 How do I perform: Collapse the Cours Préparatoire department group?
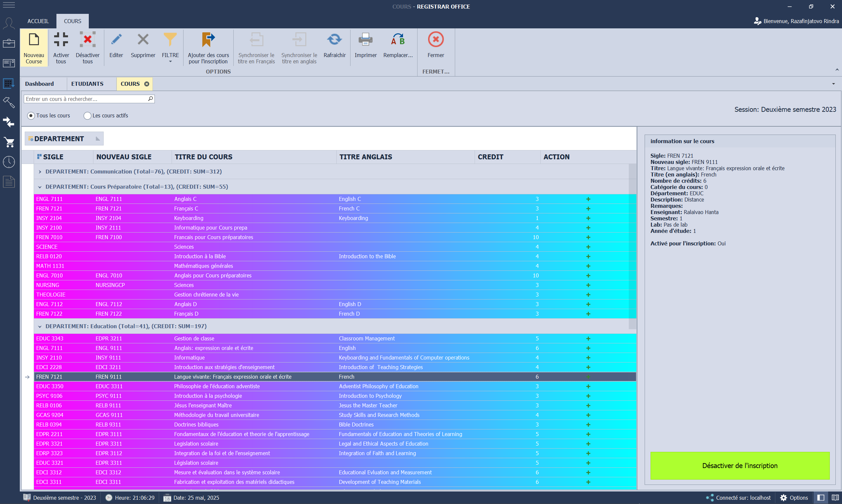coord(40,187)
